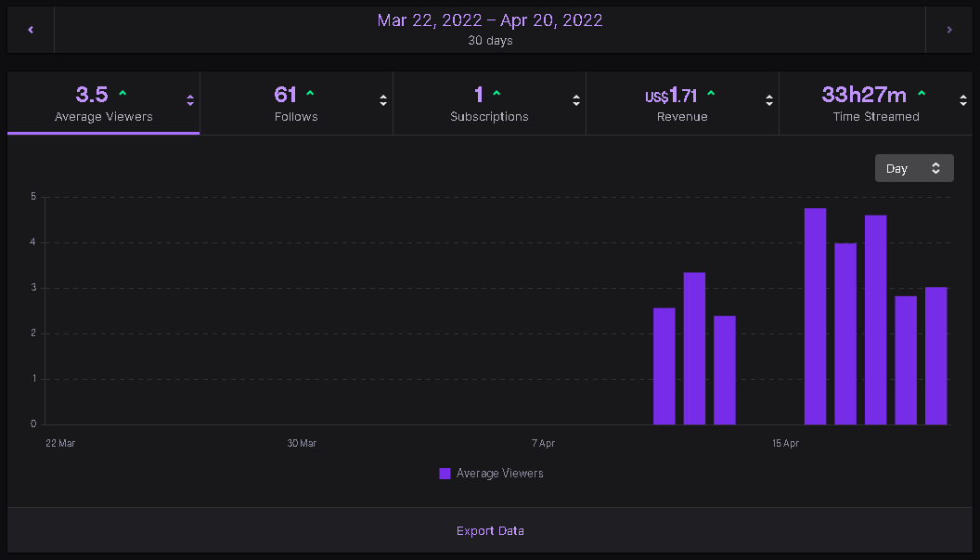Open metric selector arrows on Time Streamed
980x560 pixels.
point(963,100)
